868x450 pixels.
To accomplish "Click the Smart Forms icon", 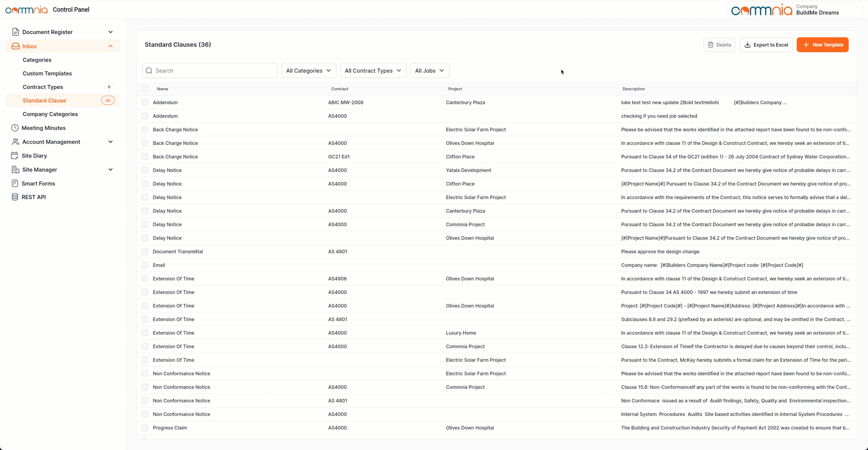I will point(15,183).
